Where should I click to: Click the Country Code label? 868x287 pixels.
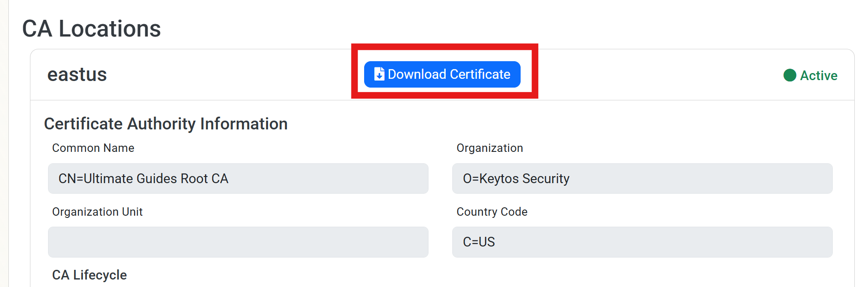[492, 212]
